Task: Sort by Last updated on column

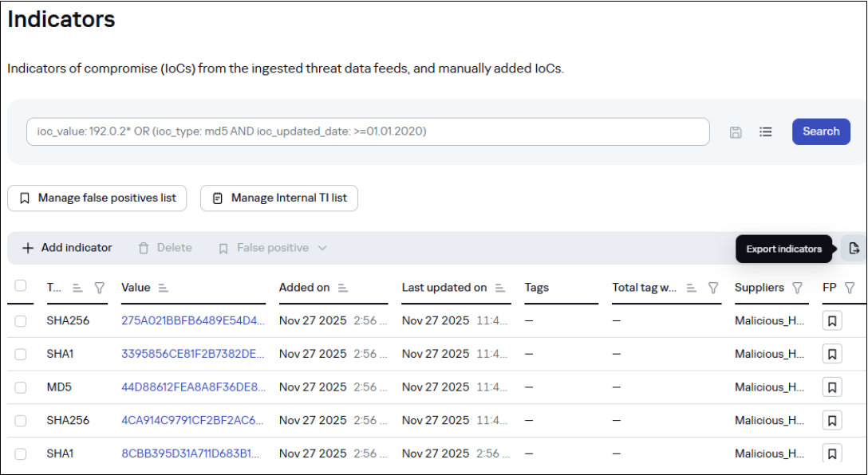Action: pyautogui.click(x=500, y=288)
